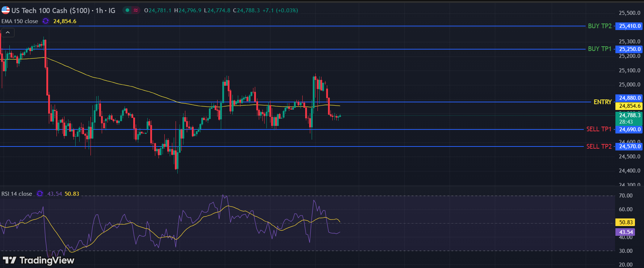Click the 25,410.0 blue price tag
Viewport: 644px width, 268px height.
click(x=630, y=26)
